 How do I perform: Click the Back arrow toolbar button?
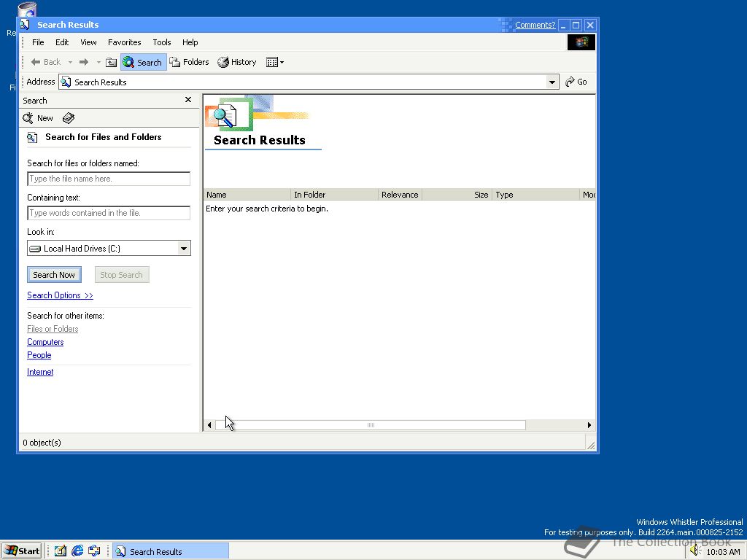45,62
